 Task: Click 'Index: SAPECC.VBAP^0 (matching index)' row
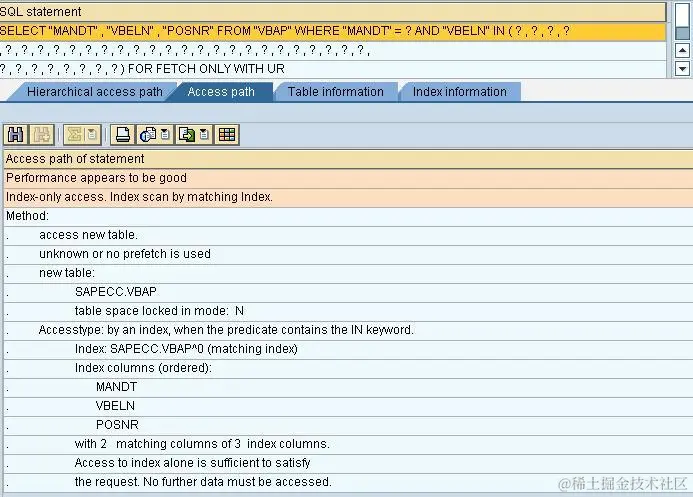(x=348, y=349)
